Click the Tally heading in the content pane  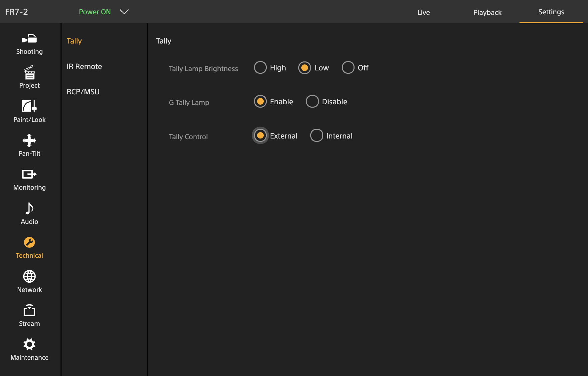tap(164, 41)
